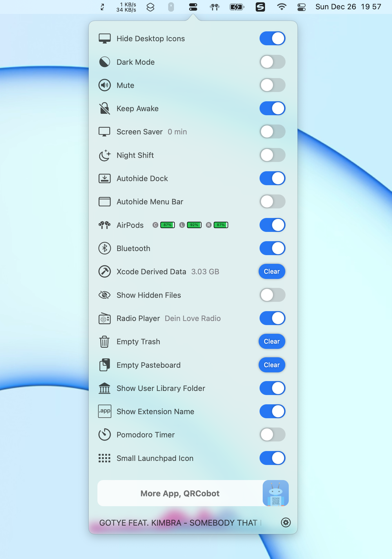The width and height of the screenshot is (392, 559).
Task: Click the Screen Saver display icon
Action: 104,132
